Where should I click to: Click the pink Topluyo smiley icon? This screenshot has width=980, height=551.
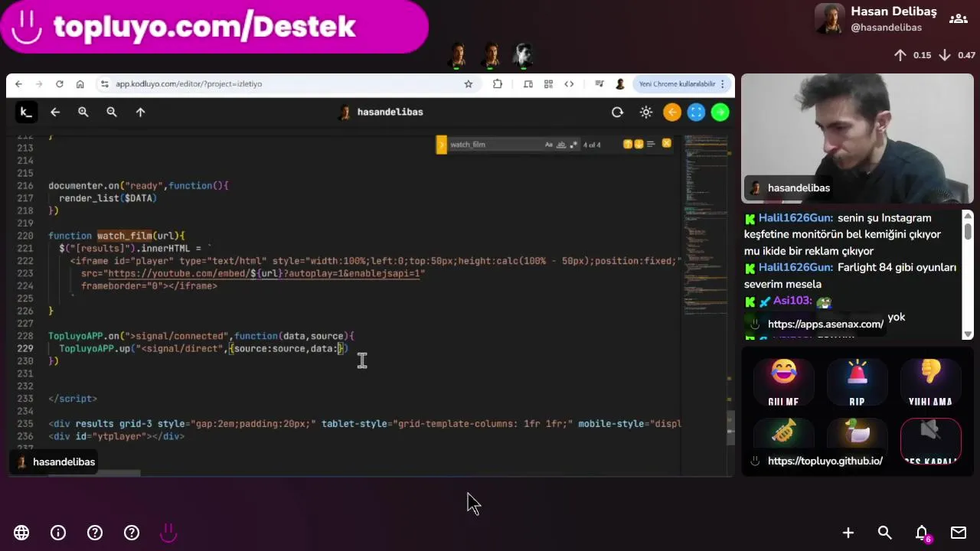coord(168,533)
